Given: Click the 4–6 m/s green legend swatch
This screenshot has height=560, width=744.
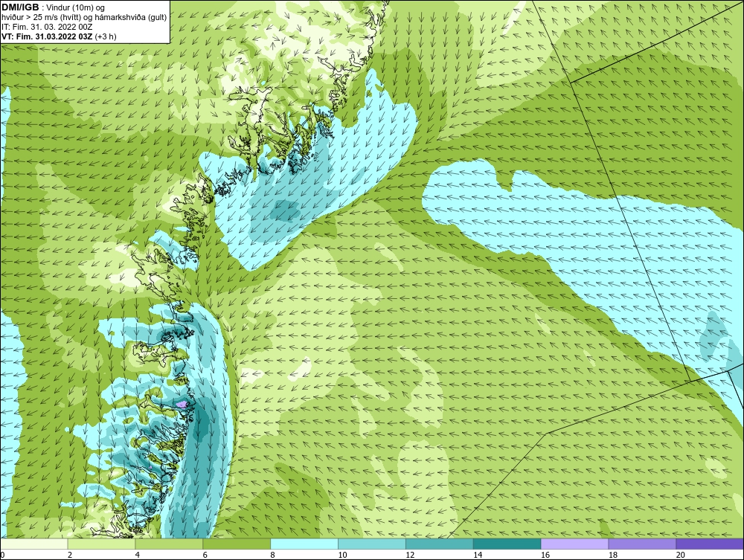Looking at the screenshot, I should [x=169, y=544].
